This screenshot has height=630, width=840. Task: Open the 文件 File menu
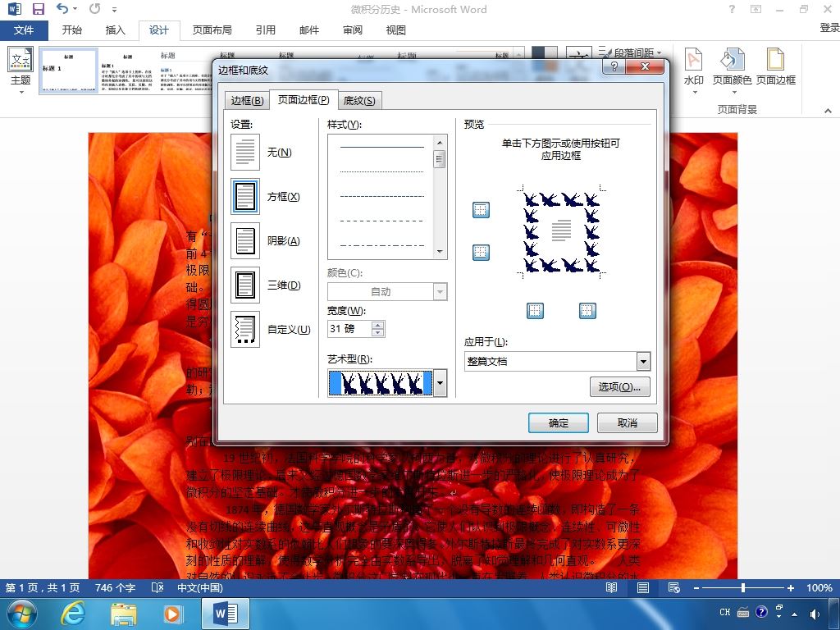pyautogui.click(x=24, y=30)
